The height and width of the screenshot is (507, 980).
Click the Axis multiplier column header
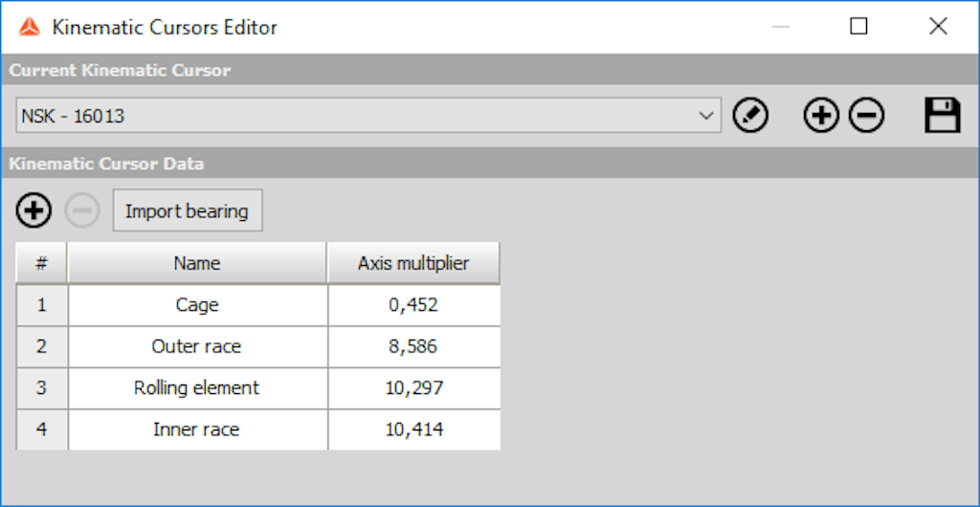413,263
